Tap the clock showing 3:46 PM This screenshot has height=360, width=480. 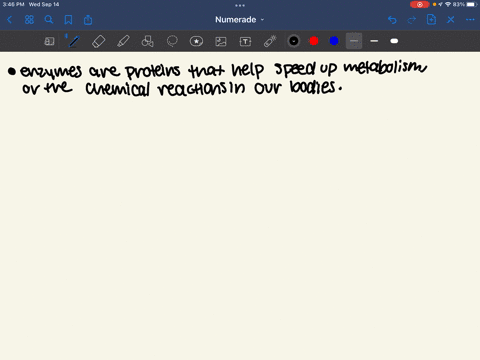click(14, 5)
